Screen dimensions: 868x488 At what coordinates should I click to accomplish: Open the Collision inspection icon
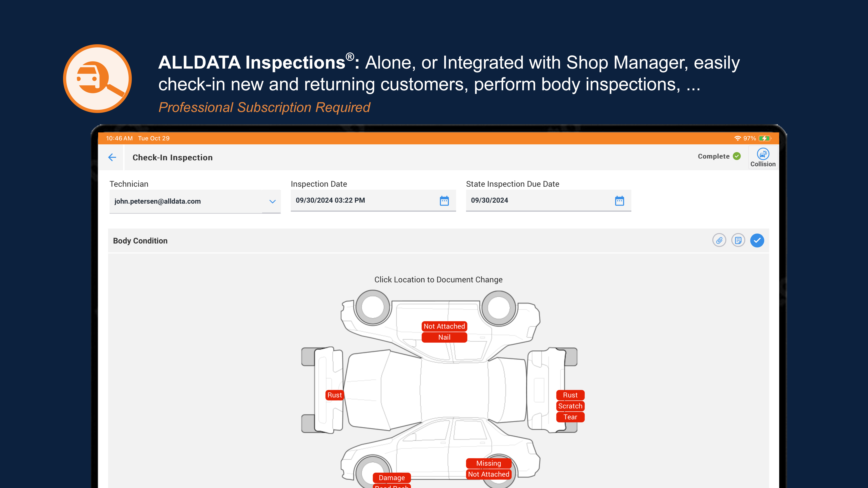point(763,158)
